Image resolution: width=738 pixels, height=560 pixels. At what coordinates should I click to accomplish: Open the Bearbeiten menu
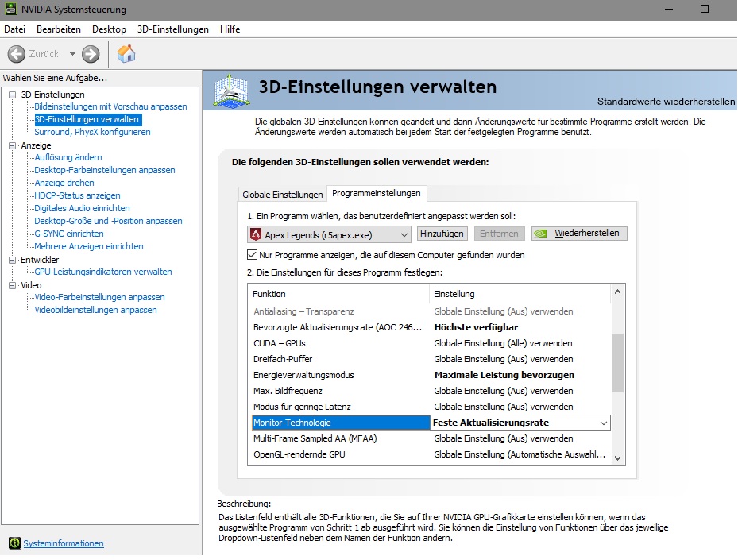tap(59, 29)
